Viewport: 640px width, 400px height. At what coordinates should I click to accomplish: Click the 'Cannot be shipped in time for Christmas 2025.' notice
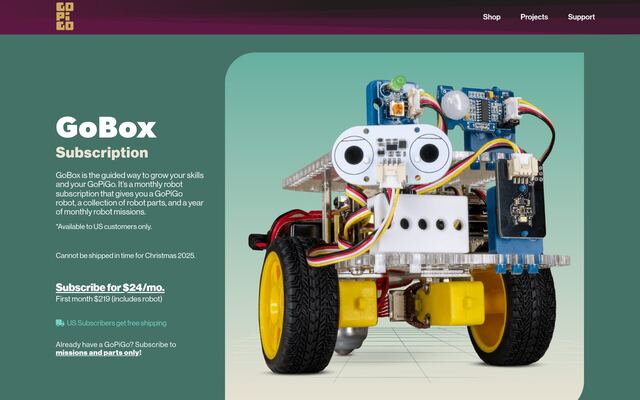pos(126,256)
